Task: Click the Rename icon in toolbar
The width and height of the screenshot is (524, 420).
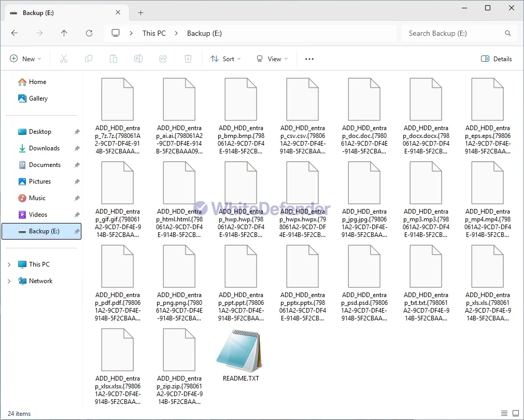Action: point(138,59)
